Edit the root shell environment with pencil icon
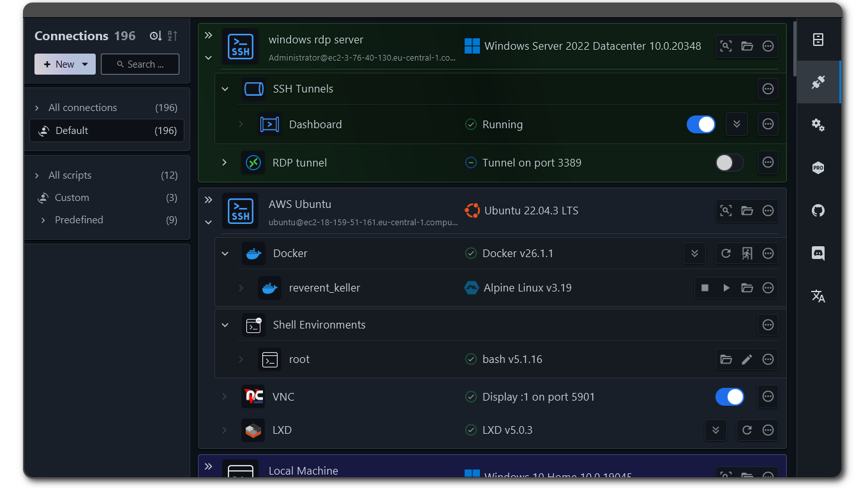868x488 pixels. [x=747, y=359]
